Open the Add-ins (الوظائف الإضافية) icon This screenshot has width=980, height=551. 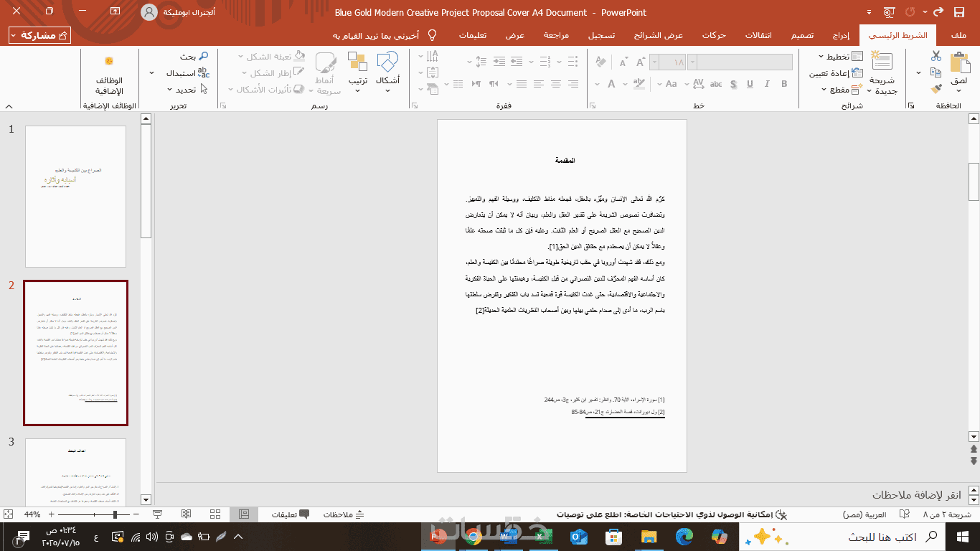click(109, 61)
